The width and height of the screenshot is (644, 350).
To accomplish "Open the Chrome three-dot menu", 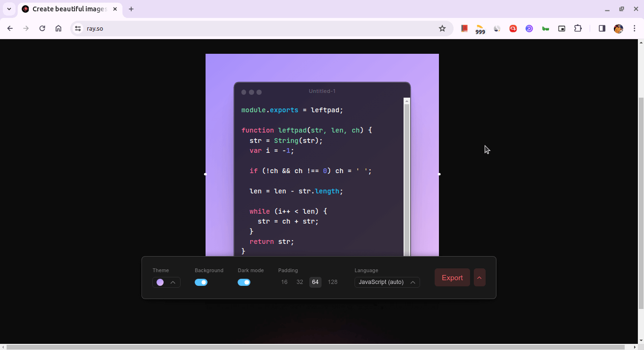I will [x=635, y=28].
